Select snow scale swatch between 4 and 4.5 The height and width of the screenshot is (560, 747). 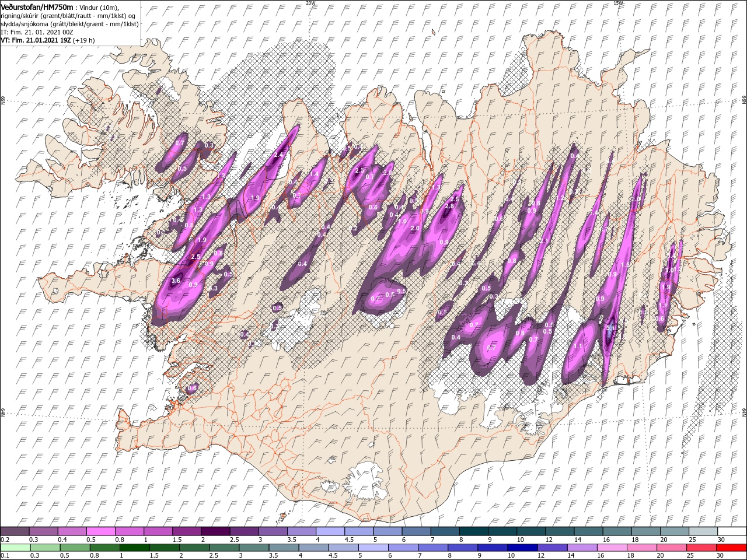(x=330, y=531)
